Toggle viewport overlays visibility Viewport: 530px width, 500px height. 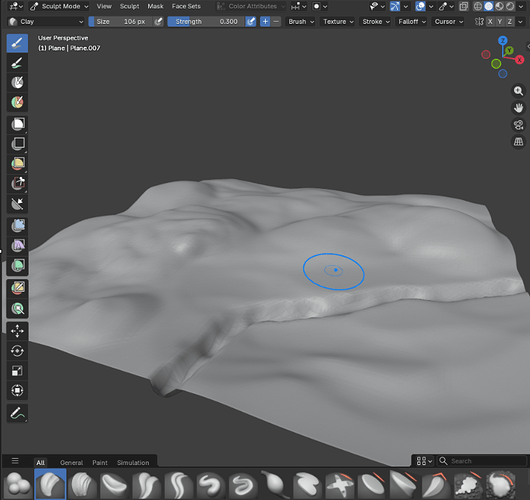(x=420, y=6)
